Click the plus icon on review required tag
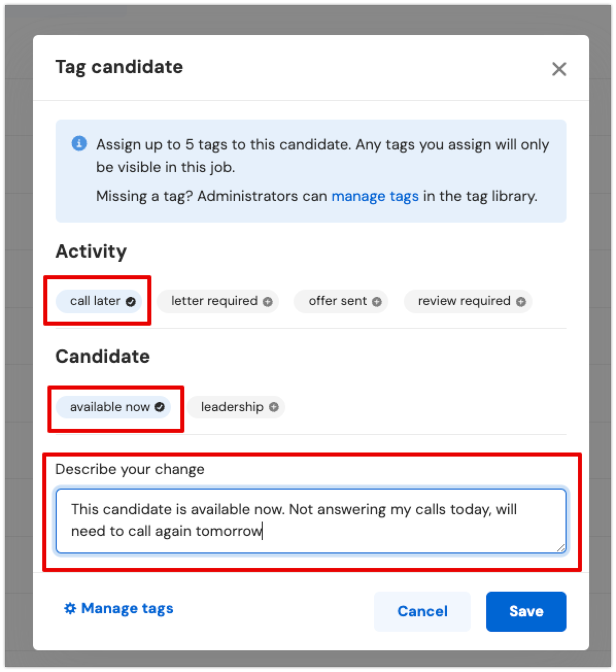 click(x=521, y=301)
